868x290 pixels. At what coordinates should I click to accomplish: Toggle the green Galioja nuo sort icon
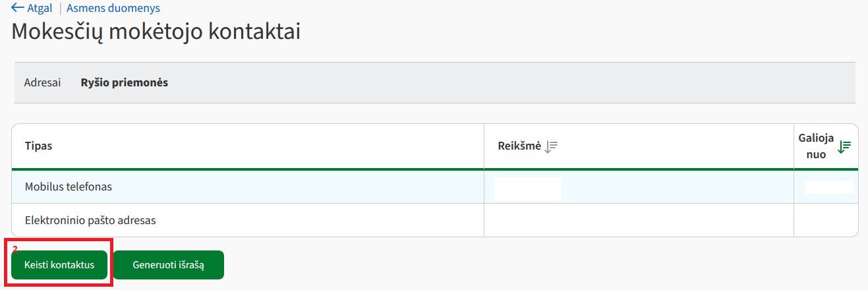[844, 147]
